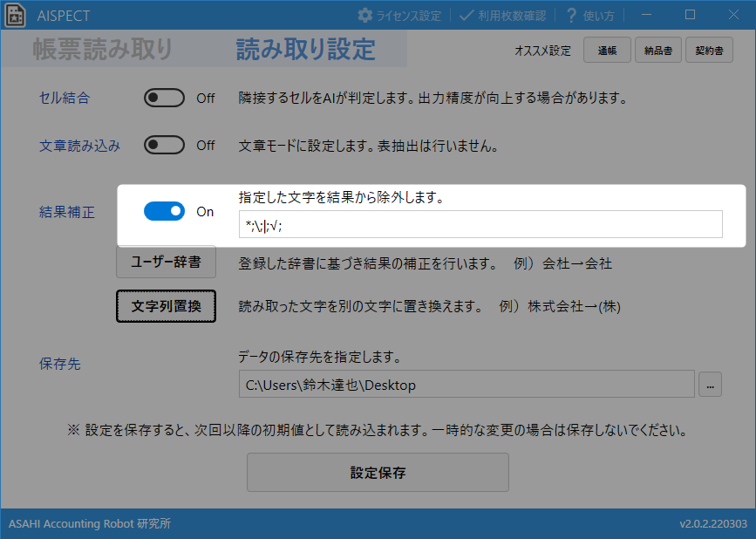Viewport: 756px width, 539px height.
Task: Switch to the 帳票読み取り tab
Action: pyautogui.click(x=103, y=50)
